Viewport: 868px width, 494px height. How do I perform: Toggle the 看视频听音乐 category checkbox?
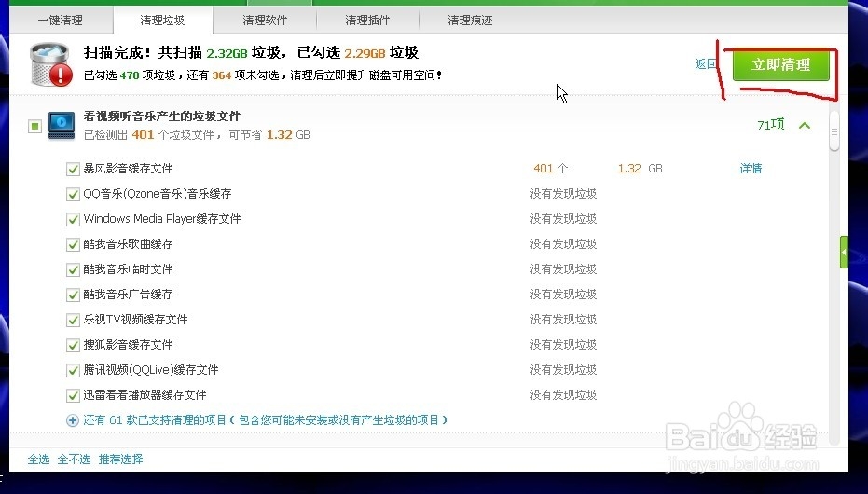(34, 126)
